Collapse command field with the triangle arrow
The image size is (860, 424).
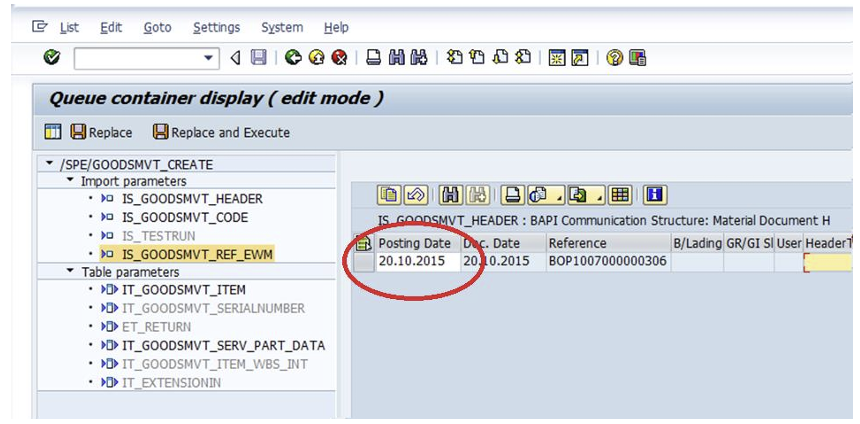pos(235,57)
